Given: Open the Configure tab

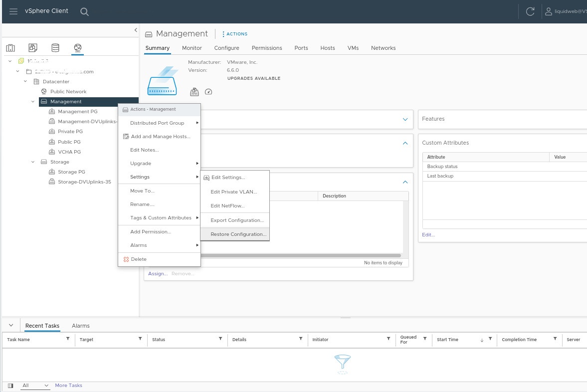Looking at the screenshot, I should (226, 48).
